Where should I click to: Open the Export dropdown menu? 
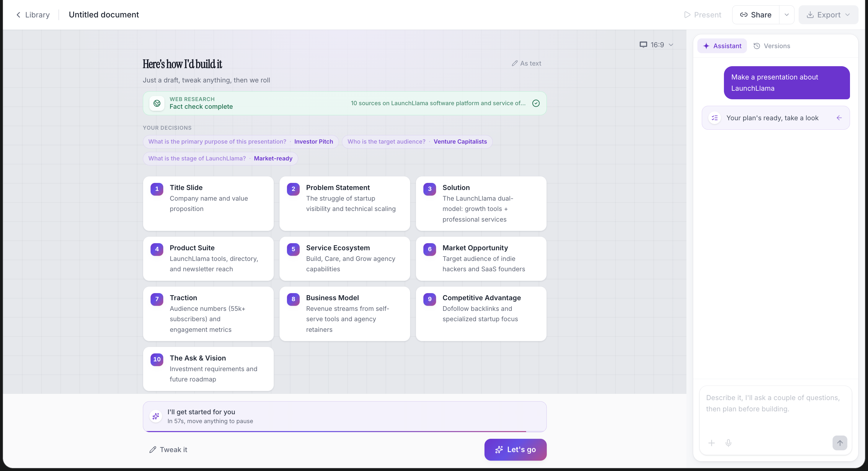click(828, 15)
